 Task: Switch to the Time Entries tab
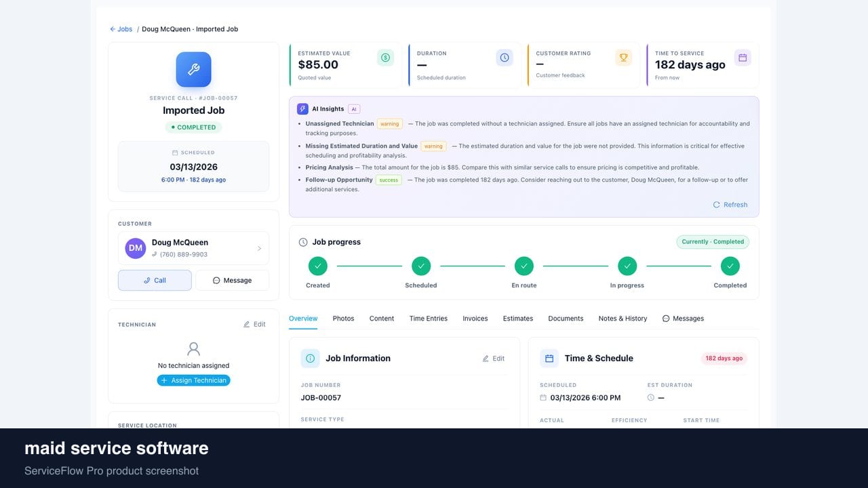pos(429,319)
